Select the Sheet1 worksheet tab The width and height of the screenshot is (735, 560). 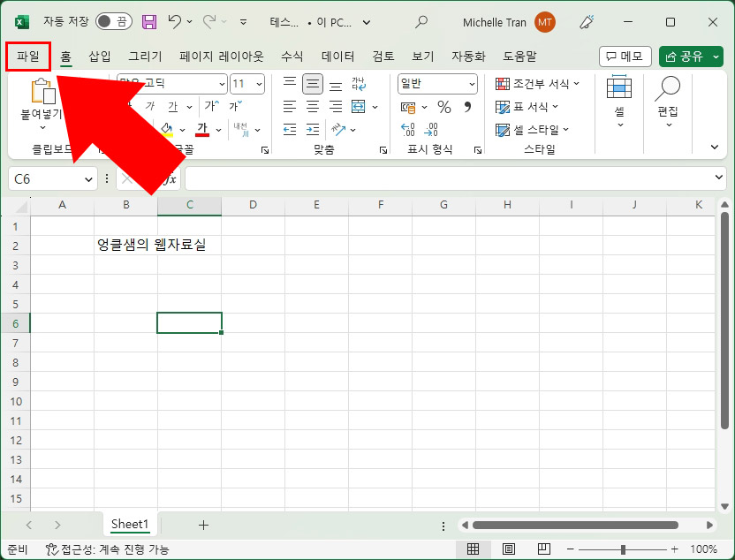(x=130, y=524)
